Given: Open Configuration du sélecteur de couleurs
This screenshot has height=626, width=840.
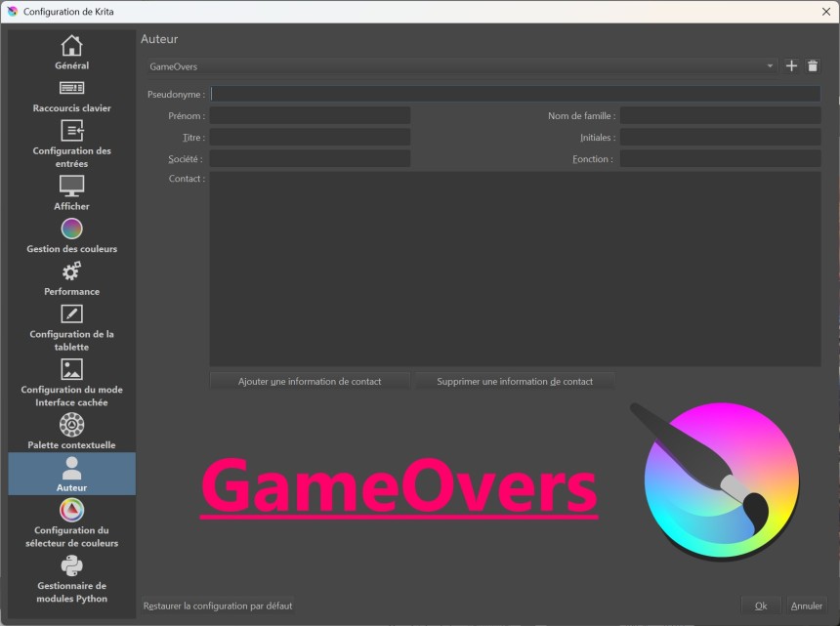Looking at the screenshot, I should pyautogui.click(x=71, y=523).
